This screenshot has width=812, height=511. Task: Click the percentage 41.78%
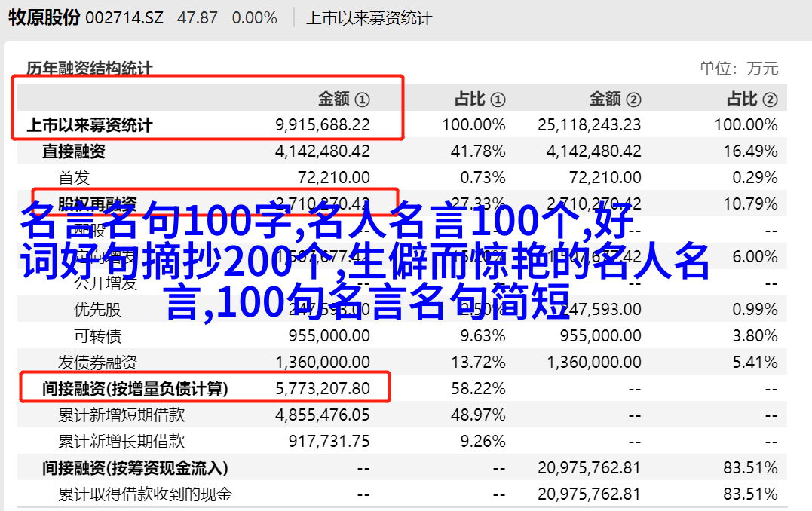(x=478, y=151)
